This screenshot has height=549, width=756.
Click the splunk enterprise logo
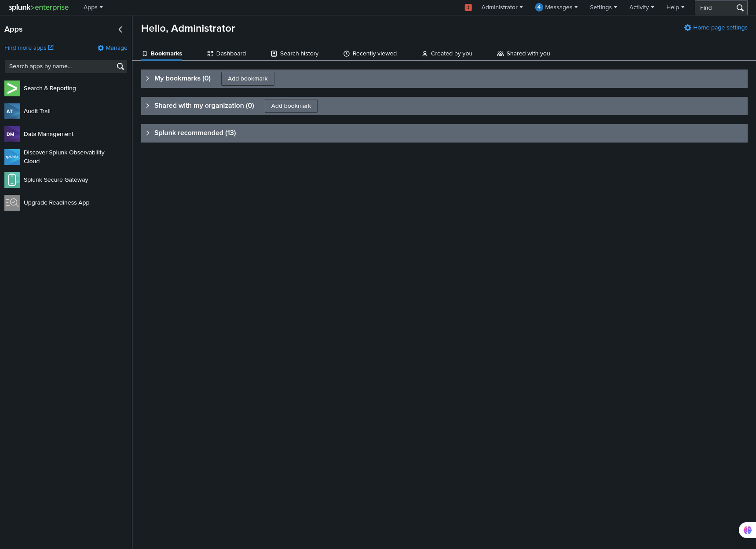pyautogui.click(x=38, y=7)
